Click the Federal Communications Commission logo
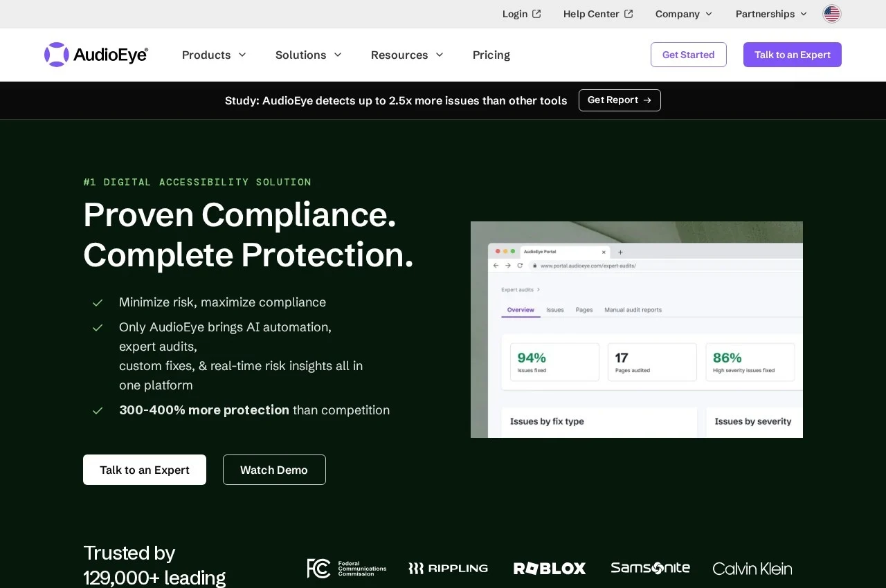The image size is (886, 588). click(x=347, y=569)
